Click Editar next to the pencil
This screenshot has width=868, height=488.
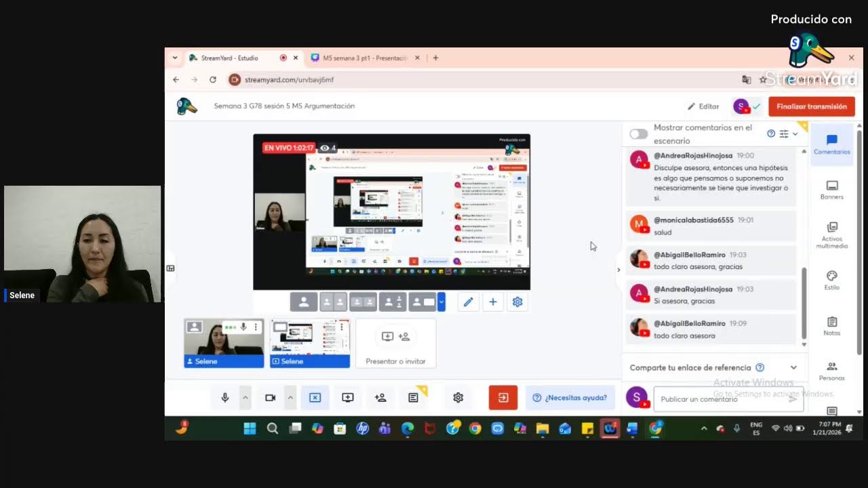click(703, 106)
